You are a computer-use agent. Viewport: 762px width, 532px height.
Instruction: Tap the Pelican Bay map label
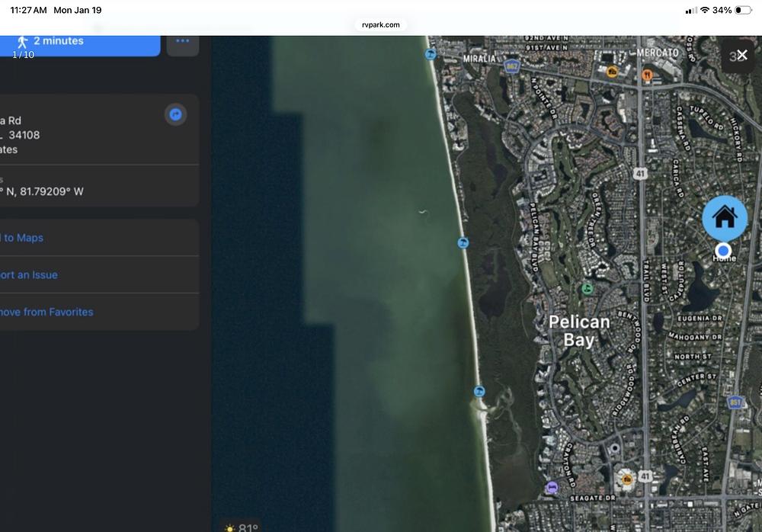[579, 331]
